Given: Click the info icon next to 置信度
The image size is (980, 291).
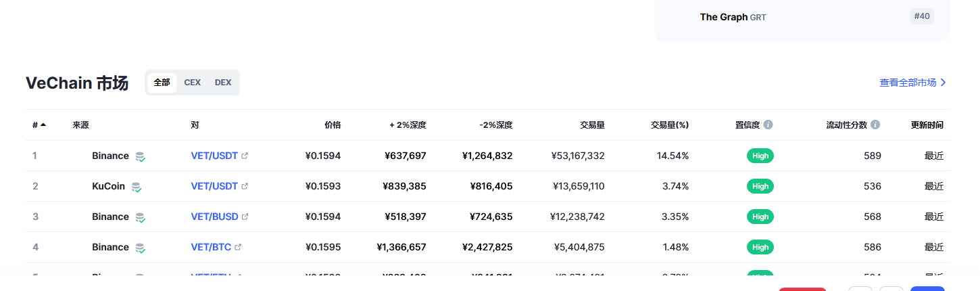Looking at the screenshot, I should tap(768, 125).
